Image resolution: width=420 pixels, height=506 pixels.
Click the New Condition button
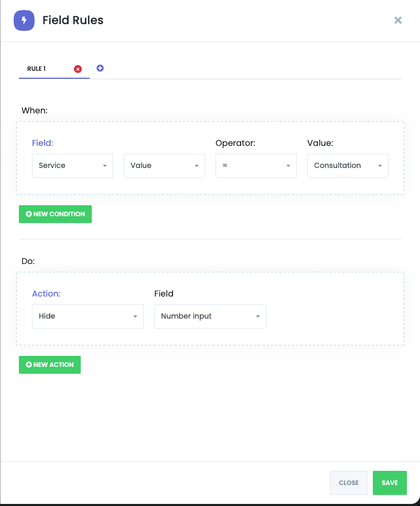pyautogui.click(x=55, y=214)
